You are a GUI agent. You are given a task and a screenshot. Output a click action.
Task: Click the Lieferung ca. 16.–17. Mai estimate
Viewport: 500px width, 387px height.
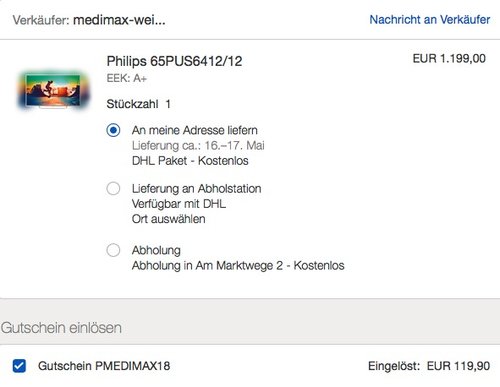tap(198, 145)
